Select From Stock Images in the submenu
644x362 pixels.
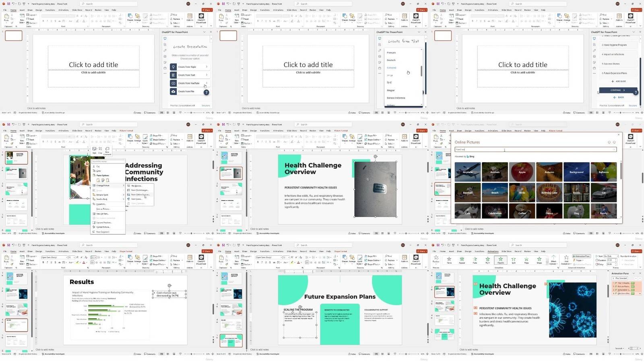tap(140, 190)
